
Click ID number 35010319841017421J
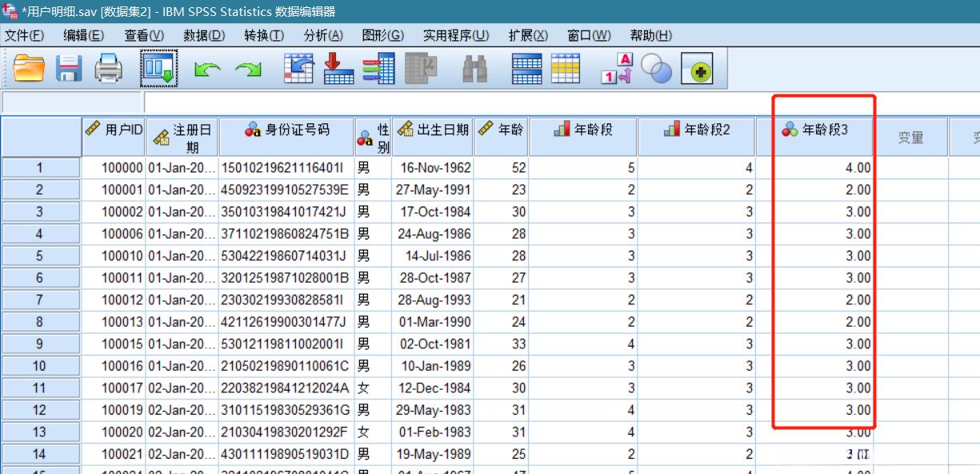coord(286,212)
